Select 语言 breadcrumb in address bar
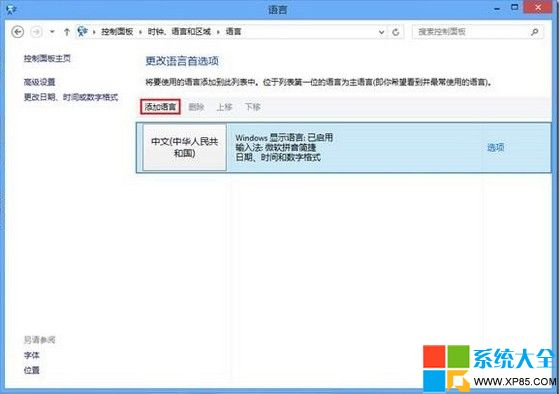The image size is (559, 394). 234,32
